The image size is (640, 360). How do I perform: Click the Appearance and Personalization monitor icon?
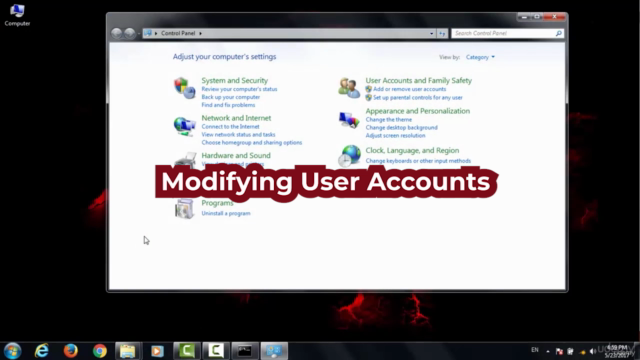pyautogui.click(x=349, y=120)
